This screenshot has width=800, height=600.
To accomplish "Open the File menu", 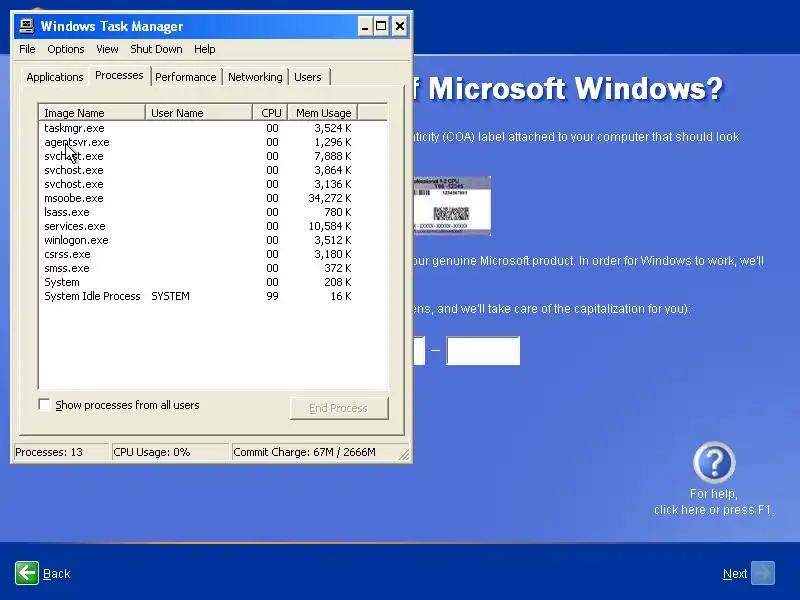I will 27,49.
